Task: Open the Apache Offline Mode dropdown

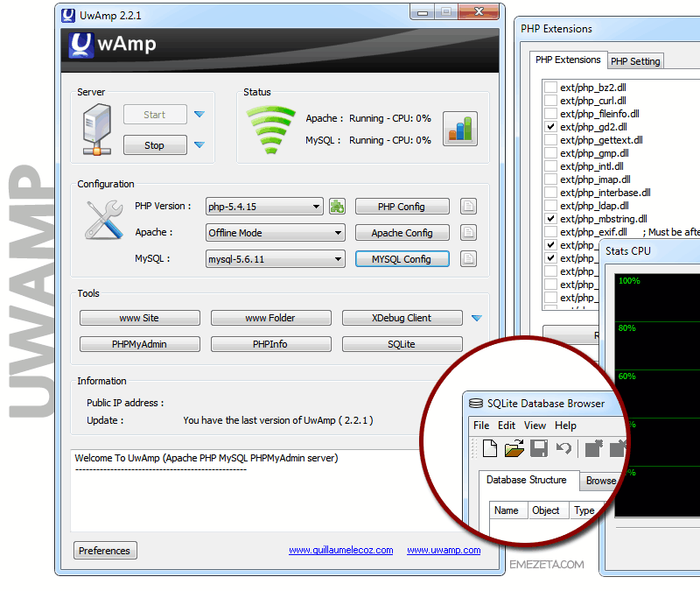Action: pos(276,232)
